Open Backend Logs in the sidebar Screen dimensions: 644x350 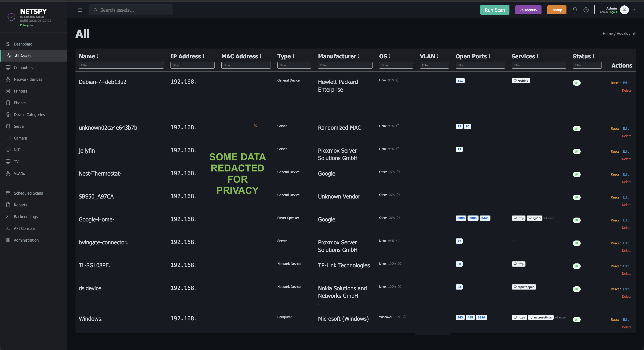tap(34, 217)
